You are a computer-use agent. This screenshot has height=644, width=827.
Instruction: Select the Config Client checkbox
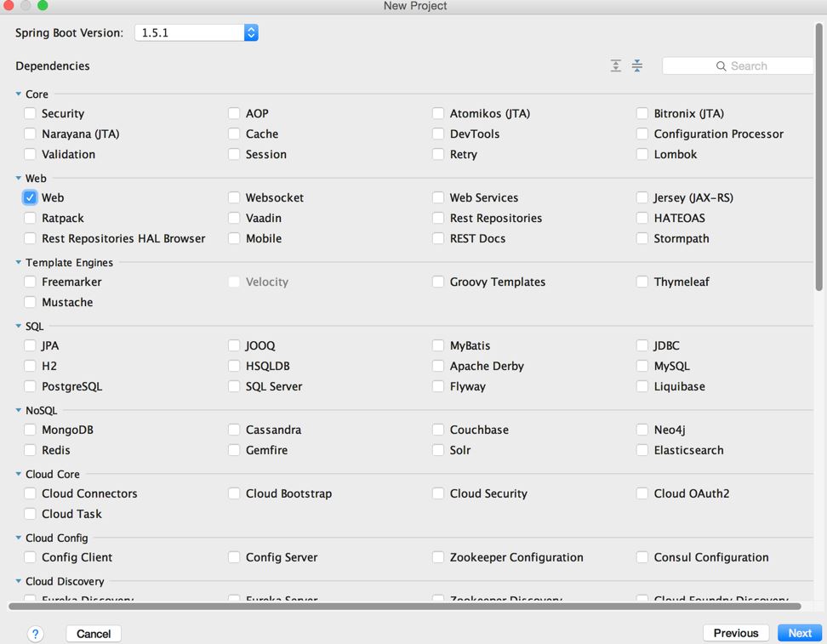pyautogui.click(x=30, y=557)
